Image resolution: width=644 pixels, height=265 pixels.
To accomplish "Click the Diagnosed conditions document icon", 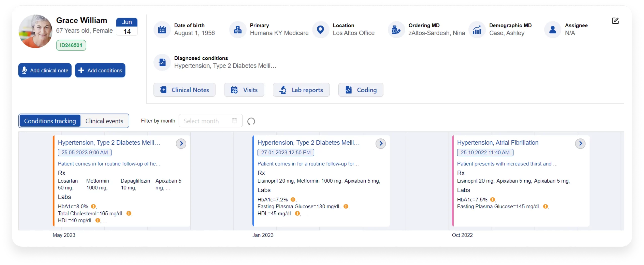I will [162, 62].
